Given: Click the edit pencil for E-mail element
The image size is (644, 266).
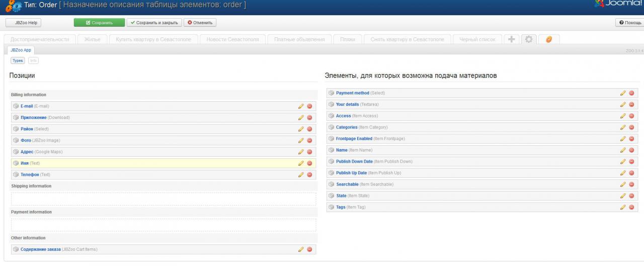Looking at the screenshot, I should point(301,106).
